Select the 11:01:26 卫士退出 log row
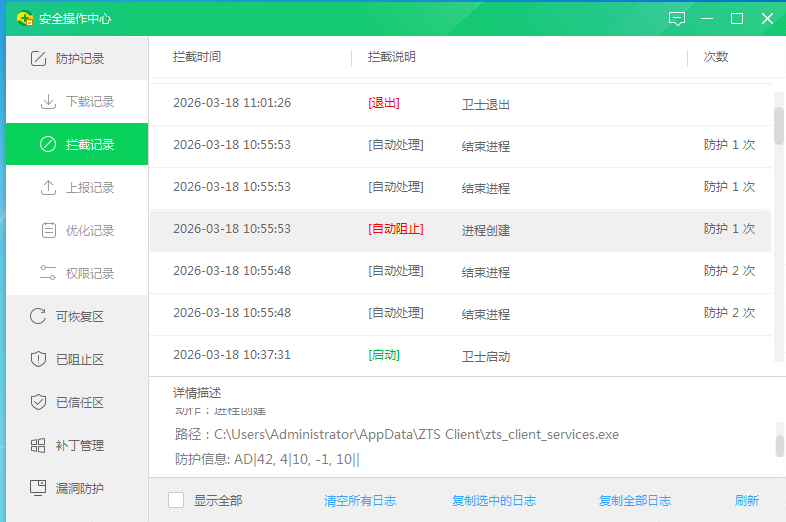 pyautogui.click(x=460, y=104)
